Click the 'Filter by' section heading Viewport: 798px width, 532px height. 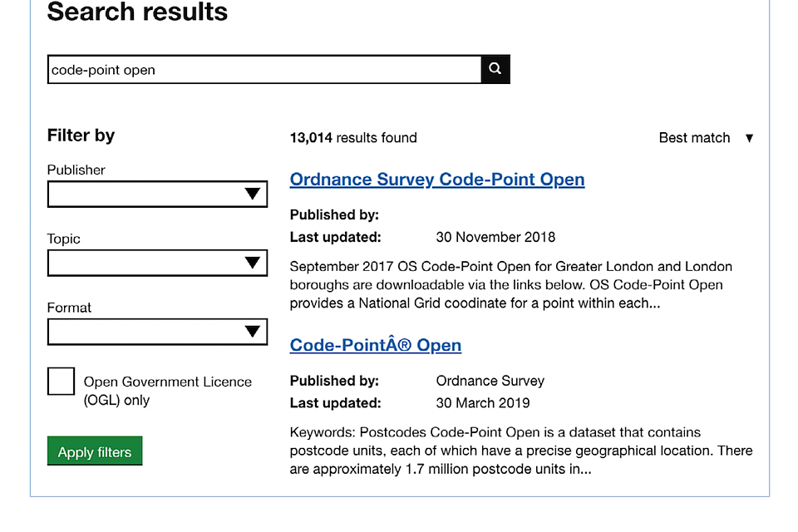coord(81,135)
